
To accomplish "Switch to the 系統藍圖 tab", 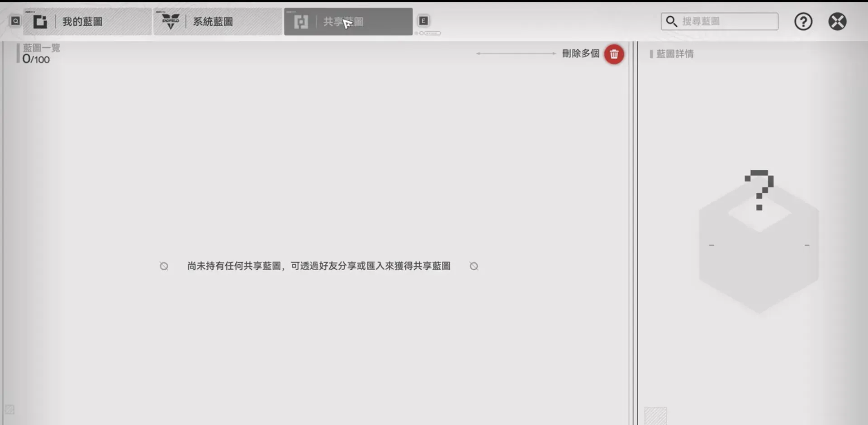I will [217, 21].
